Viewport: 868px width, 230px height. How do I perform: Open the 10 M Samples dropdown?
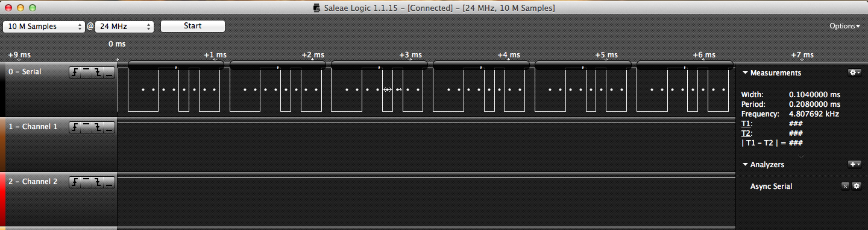click(x=44, y=27)
